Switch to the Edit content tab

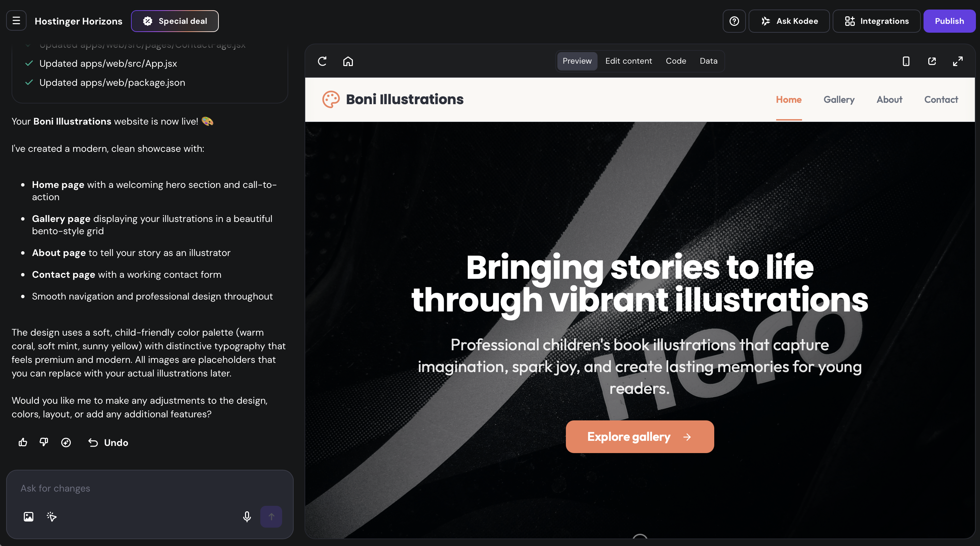pos(628,61)
